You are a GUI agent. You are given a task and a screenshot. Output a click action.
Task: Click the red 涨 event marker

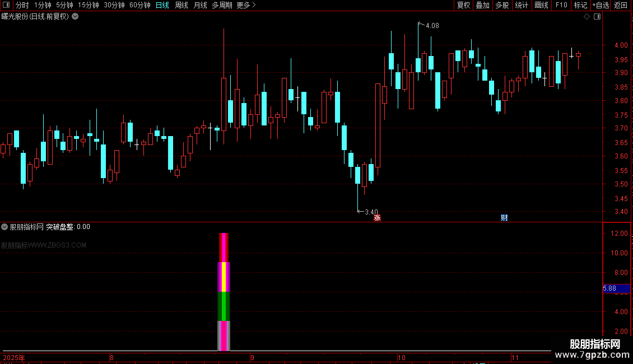[x=377, y=218]
